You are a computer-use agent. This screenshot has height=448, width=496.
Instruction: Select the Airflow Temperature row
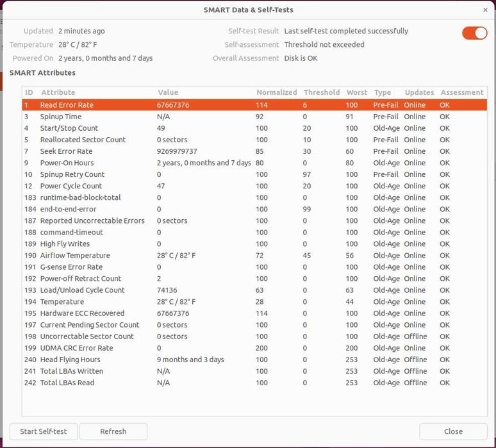coord(254,255)
